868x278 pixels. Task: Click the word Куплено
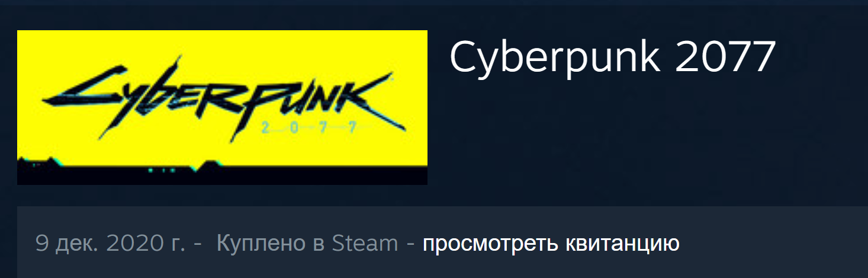tap(261, 244)
